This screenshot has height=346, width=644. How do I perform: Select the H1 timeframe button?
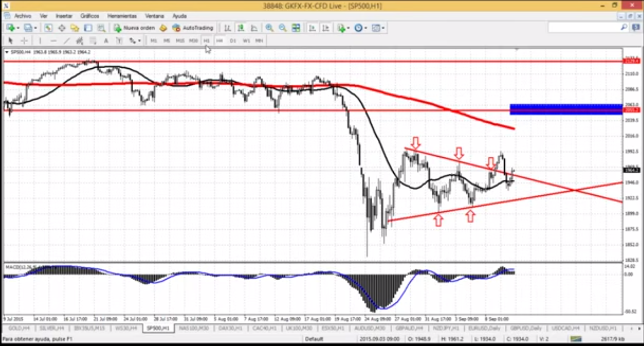(x=207, y=40)
